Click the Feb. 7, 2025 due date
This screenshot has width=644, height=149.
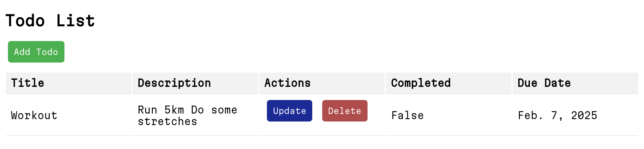pos(558,116)
